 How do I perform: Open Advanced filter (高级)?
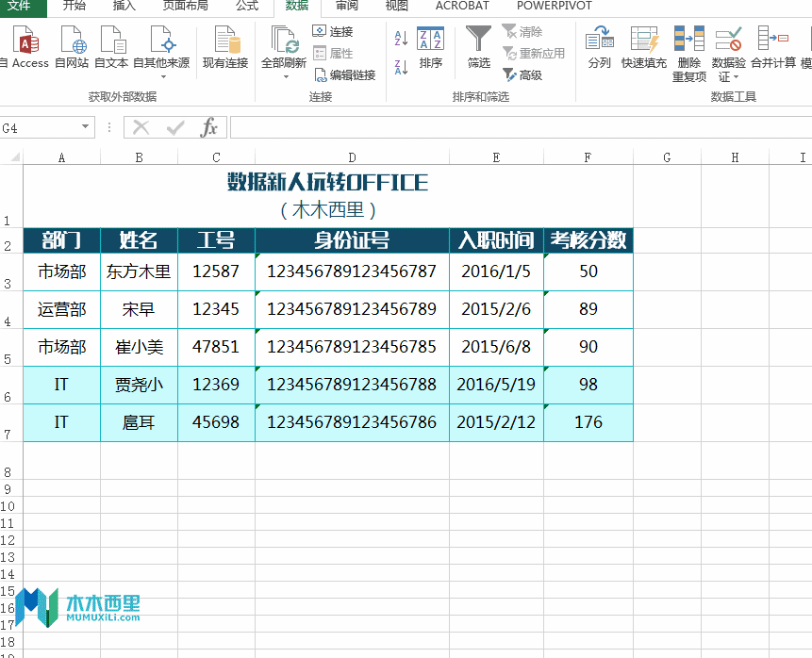tap(522, 75)
